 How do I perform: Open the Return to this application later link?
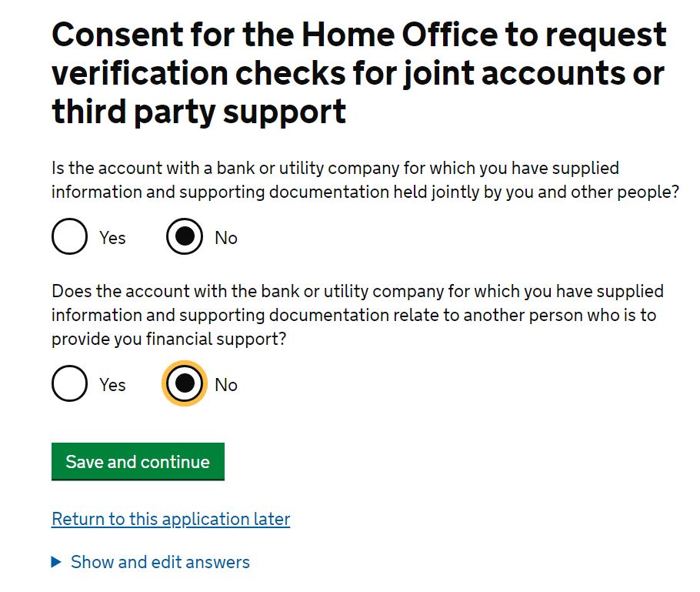171,519
